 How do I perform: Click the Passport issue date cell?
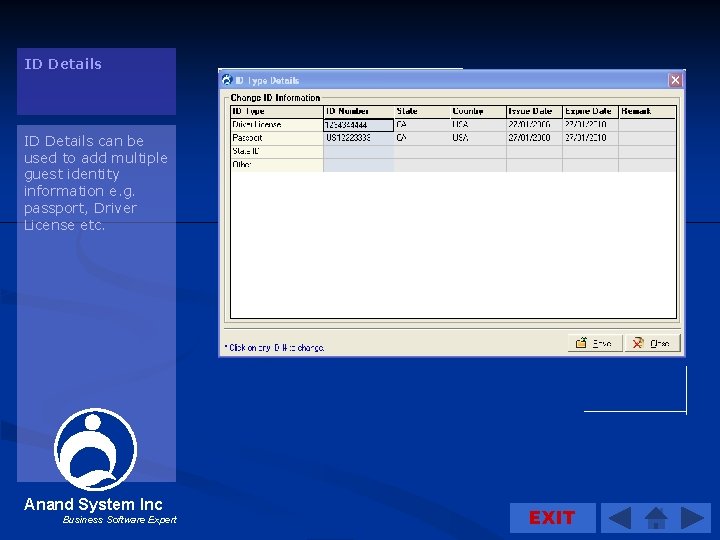[x=534, y=138]
